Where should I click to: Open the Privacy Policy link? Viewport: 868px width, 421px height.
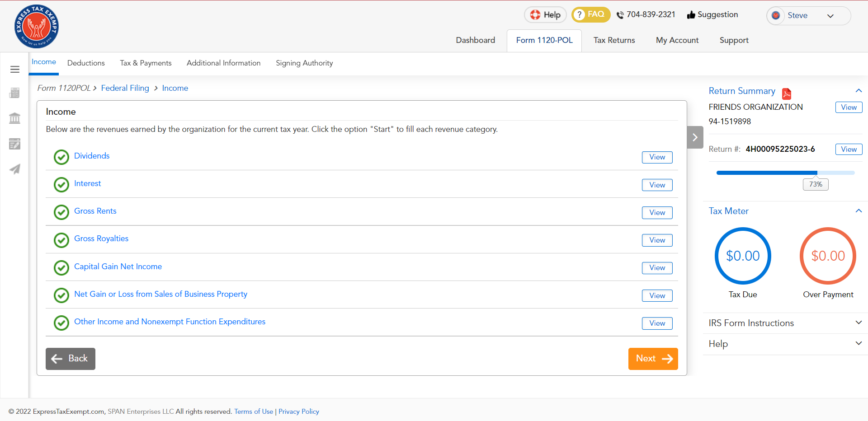pyautogui.click(x=299, y=412)
